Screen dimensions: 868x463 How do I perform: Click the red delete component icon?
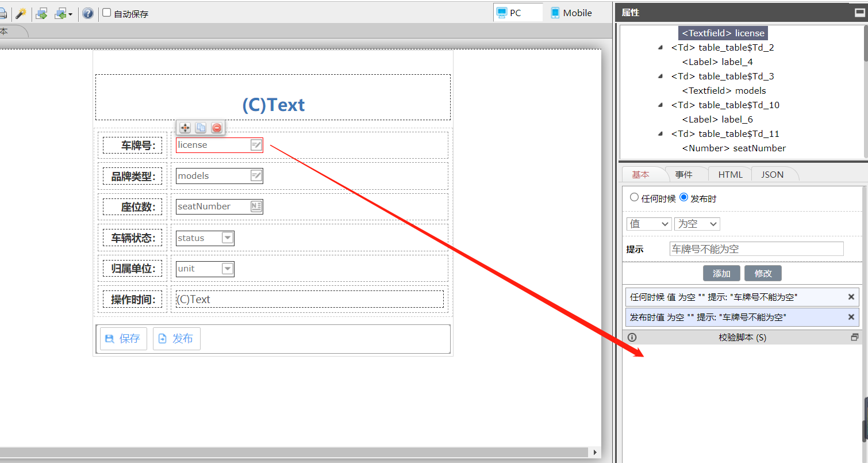pyautogui.click(x=216, y=128)
